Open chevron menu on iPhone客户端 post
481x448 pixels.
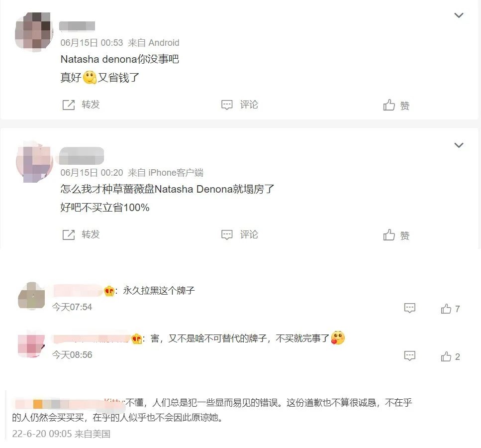point(459,145)
